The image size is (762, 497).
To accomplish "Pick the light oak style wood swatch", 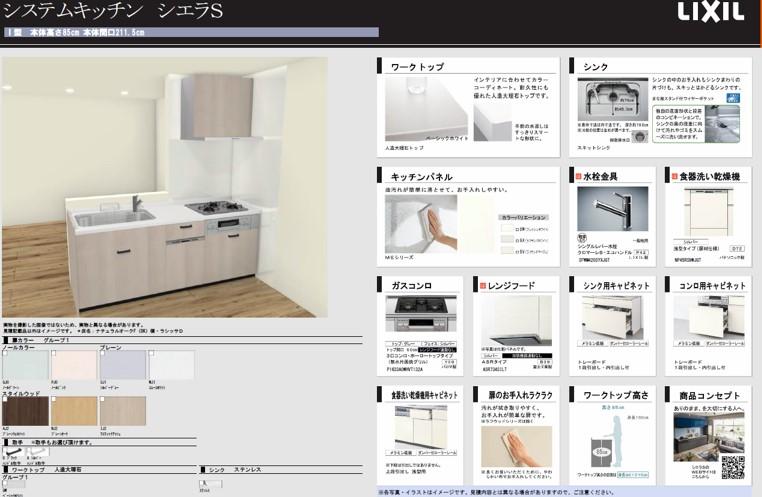I will click(74, 411).
